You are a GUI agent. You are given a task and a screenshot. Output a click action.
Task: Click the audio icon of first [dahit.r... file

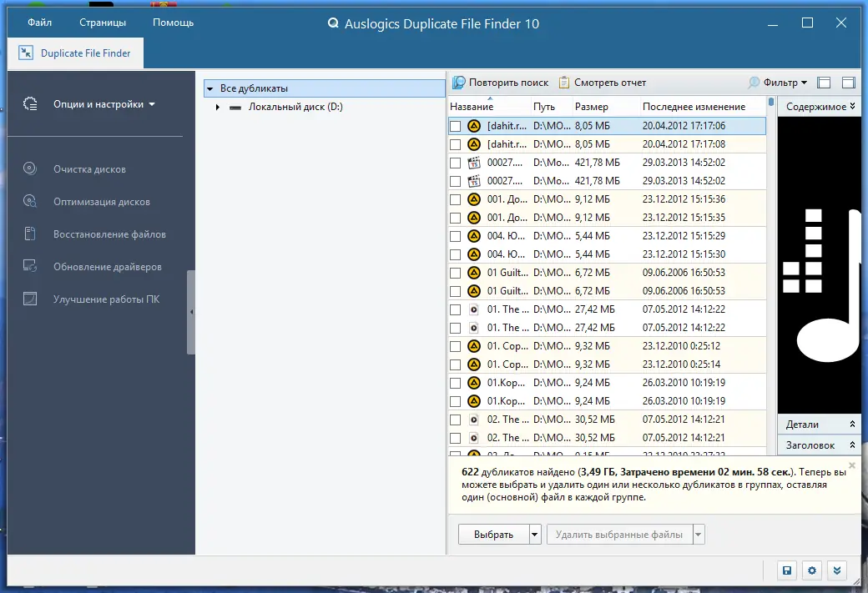coord(474,126)
